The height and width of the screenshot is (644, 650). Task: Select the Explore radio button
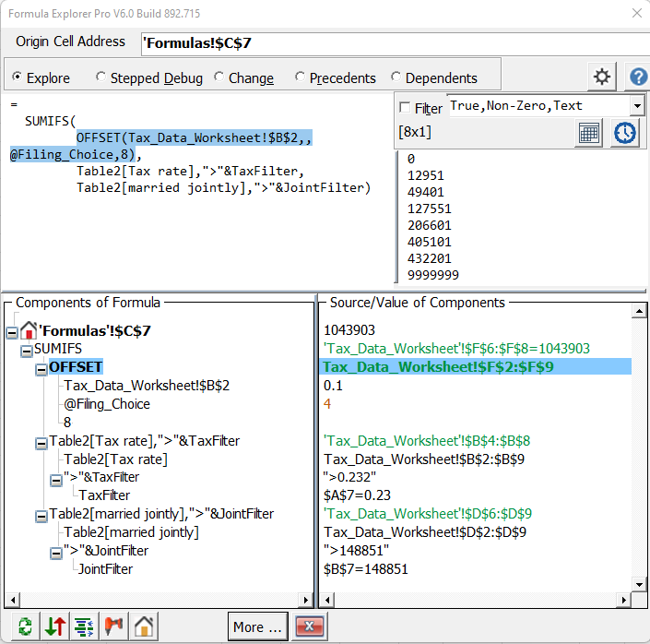point(17,77)
